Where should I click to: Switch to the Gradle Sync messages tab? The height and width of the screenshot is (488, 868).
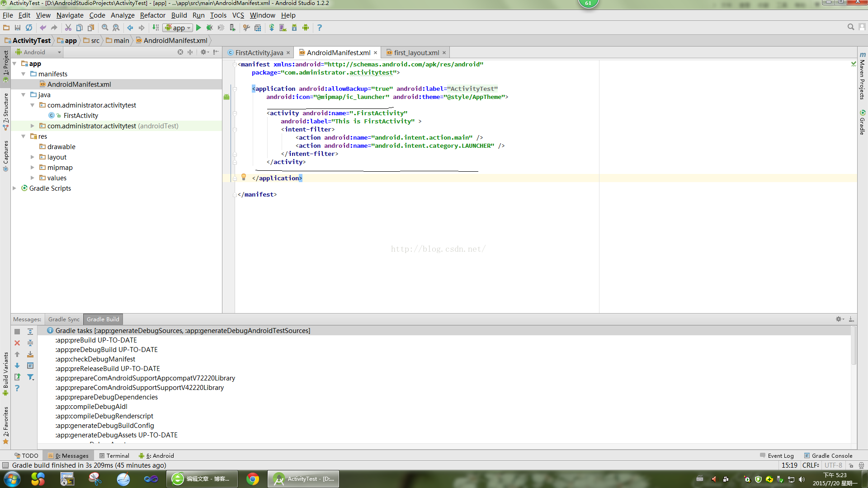coord(64,319)
